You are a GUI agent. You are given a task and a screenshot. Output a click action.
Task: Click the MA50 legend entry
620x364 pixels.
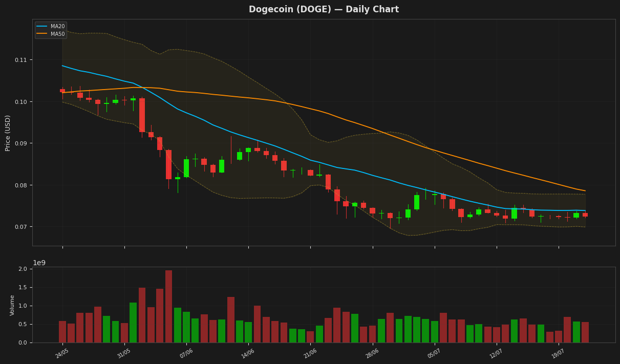point(50,34)
